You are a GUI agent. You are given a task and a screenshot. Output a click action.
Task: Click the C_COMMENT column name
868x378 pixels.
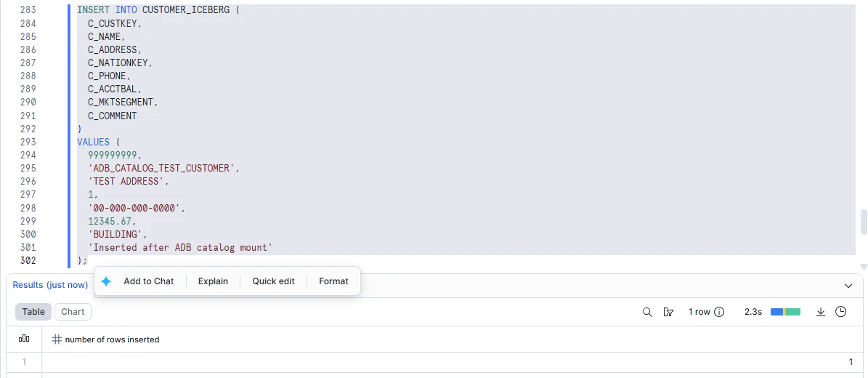pyautogui.click(x=113, y=116)
